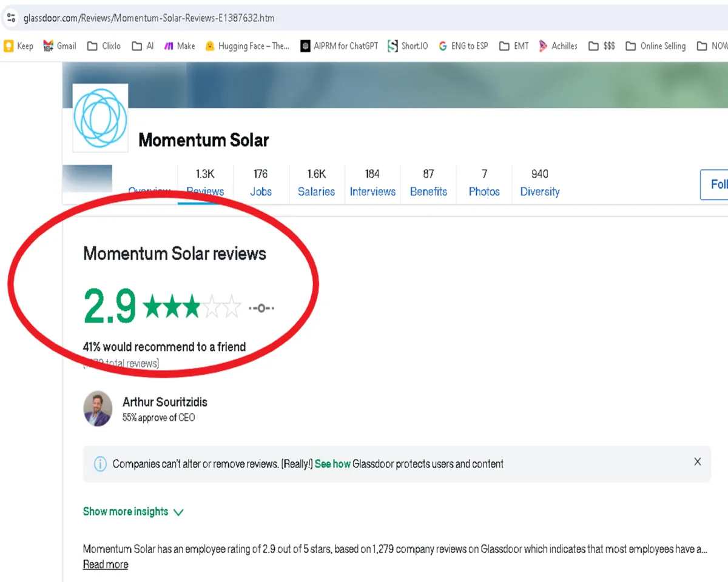Open the AIPRM for ChatGPT bookmark
This screenshot has width=728, height=582.
tap(339, 46)
